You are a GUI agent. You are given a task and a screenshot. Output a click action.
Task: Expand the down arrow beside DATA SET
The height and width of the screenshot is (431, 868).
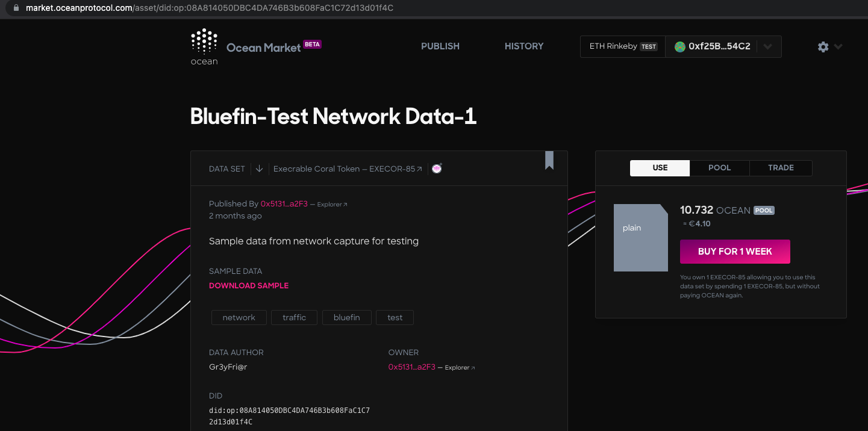click(259, 169)
